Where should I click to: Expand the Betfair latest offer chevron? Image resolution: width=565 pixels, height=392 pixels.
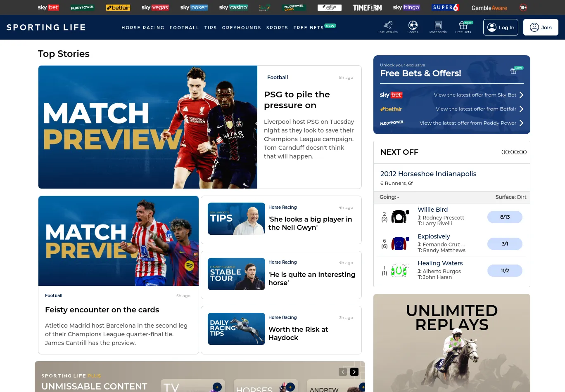521,109
